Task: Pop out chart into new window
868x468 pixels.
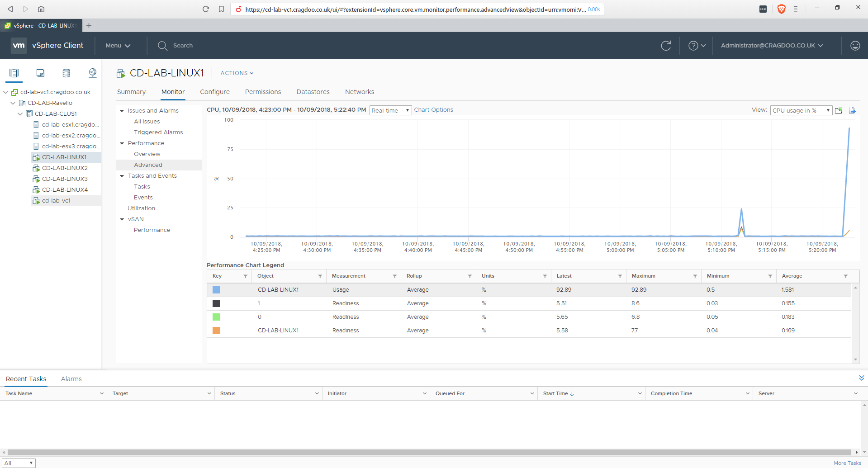Action: 839,110
